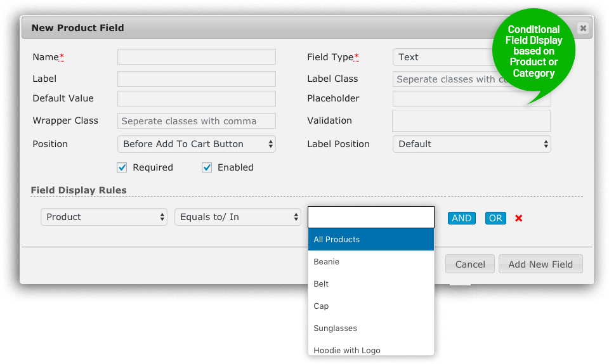Click the Cancel button

(x=470, y=264)
